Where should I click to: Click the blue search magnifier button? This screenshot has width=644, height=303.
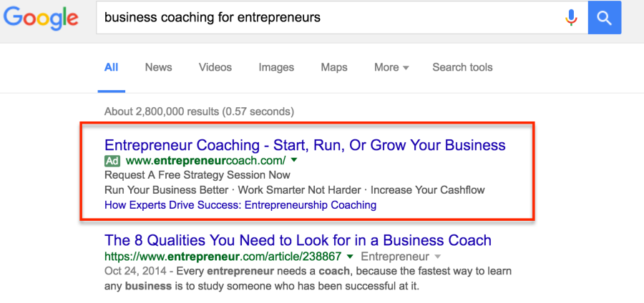[x=605, y=18]
